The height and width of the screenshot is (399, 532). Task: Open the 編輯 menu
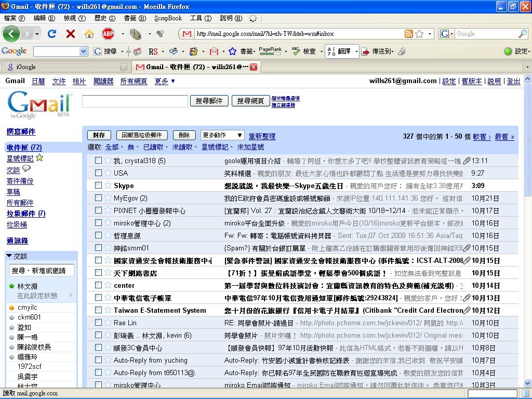44,18
